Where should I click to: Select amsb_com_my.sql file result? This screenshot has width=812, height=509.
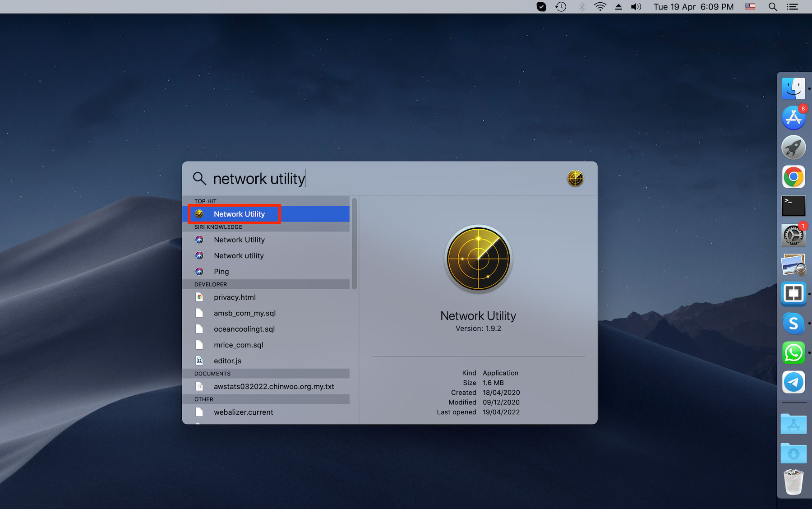[x=245, y=313]
